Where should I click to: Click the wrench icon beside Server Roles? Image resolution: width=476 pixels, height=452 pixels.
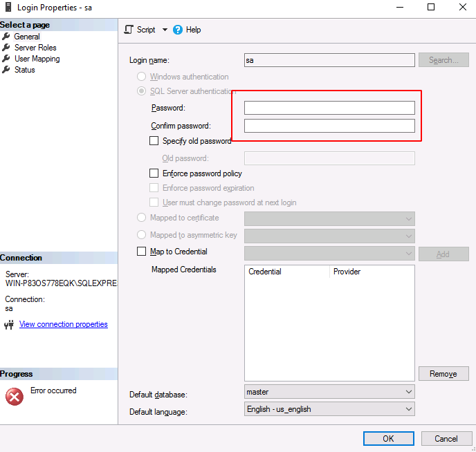[6, 48]
